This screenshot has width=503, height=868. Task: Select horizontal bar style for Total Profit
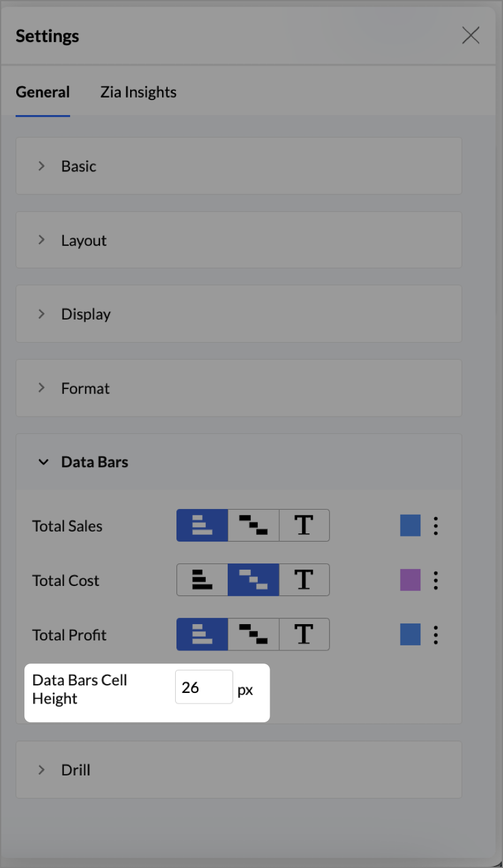pos(202,634)
